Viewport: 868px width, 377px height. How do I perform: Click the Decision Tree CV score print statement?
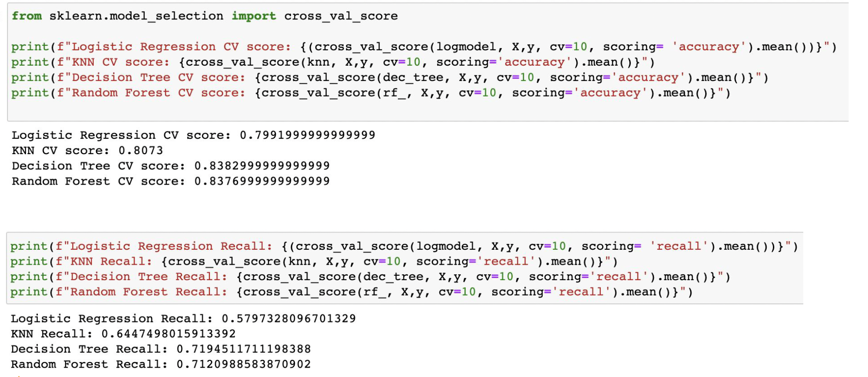390,78
